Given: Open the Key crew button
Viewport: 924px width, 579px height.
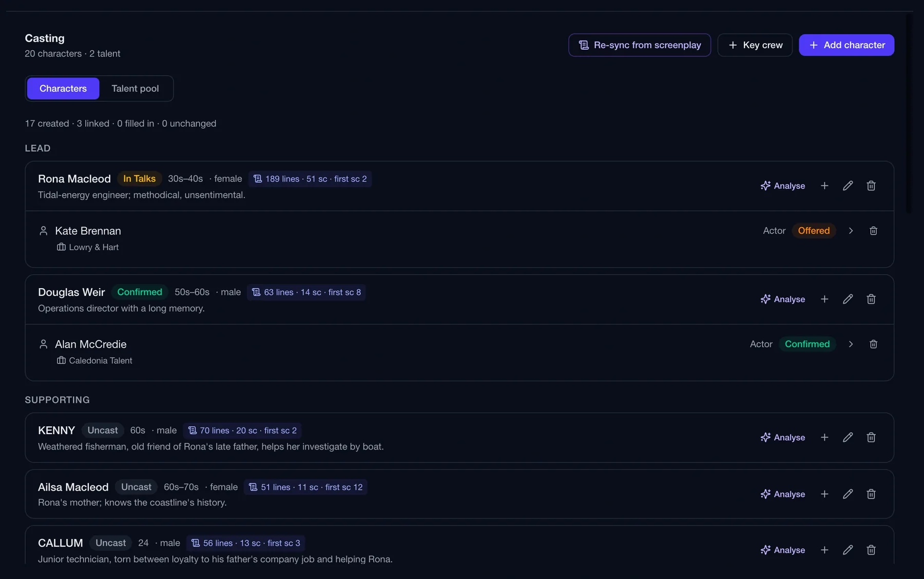Looking at the screenshot, I should point(755,45).
